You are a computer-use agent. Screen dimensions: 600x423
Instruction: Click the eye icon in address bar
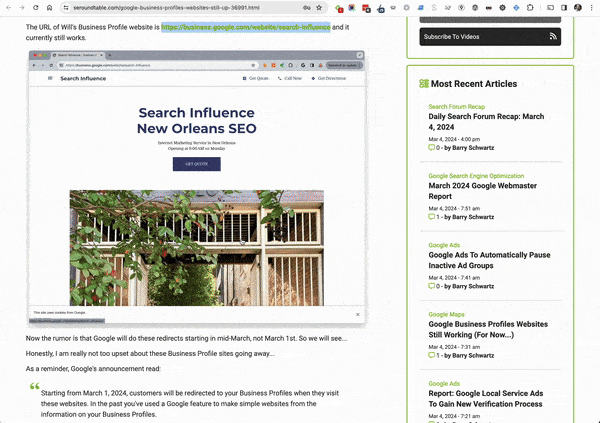tap(307, 8)
